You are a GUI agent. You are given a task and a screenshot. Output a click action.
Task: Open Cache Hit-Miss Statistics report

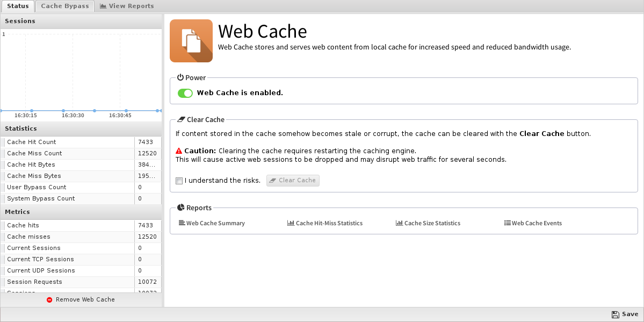point(325,223)
